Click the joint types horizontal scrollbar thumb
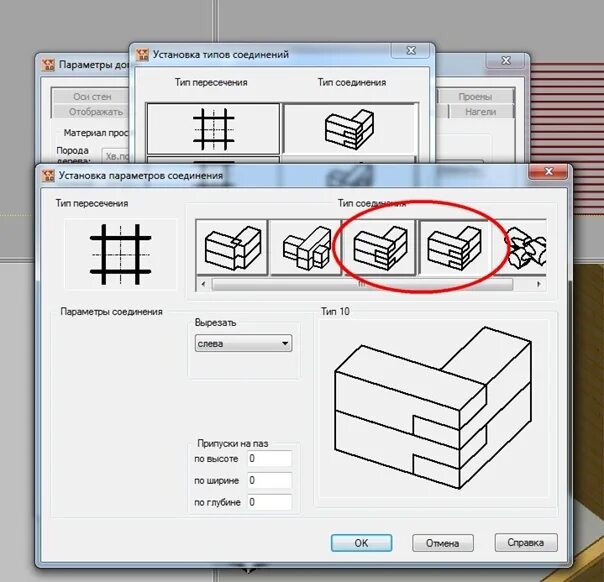 [362, 284]
